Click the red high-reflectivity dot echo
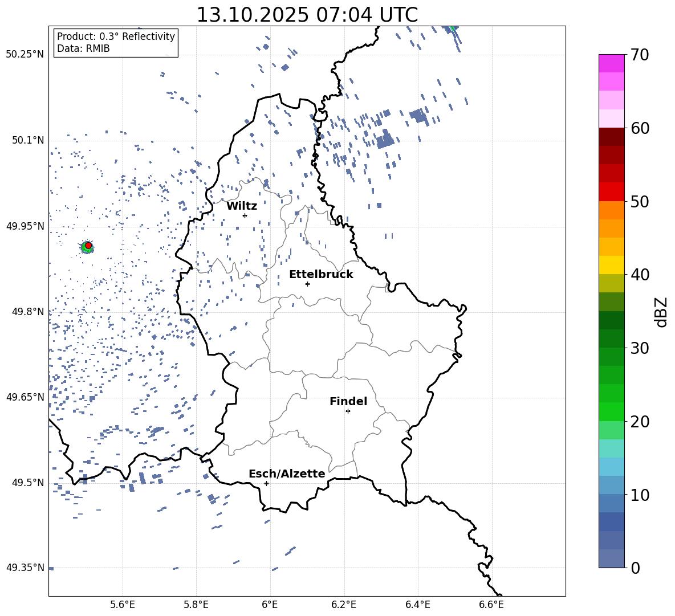675x616 pixels. click(x=88, y=245)
